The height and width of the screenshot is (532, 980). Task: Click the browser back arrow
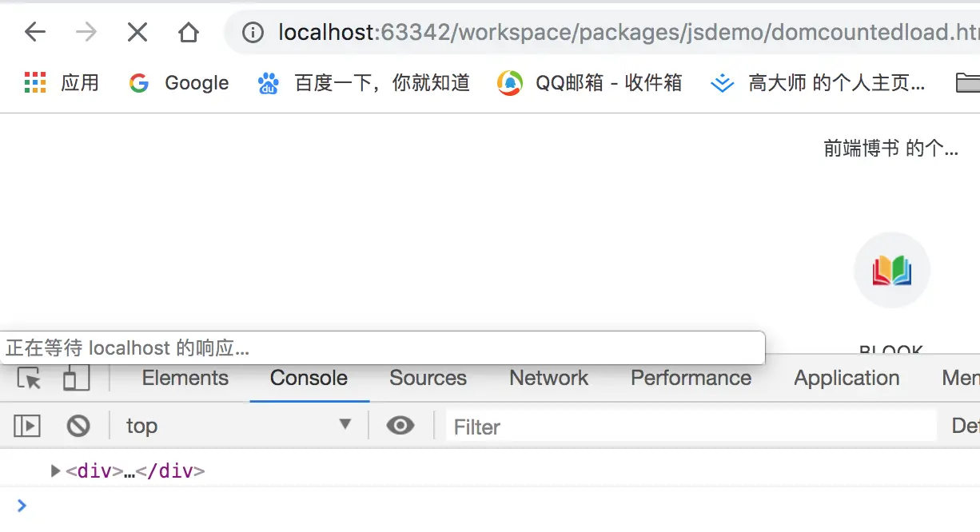pos(35,32)
